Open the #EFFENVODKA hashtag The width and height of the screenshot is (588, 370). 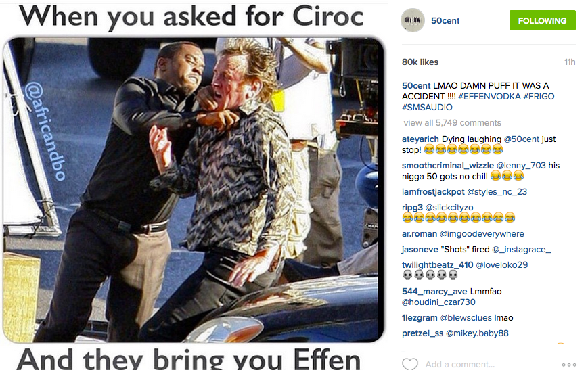click(x=489, y=96)
